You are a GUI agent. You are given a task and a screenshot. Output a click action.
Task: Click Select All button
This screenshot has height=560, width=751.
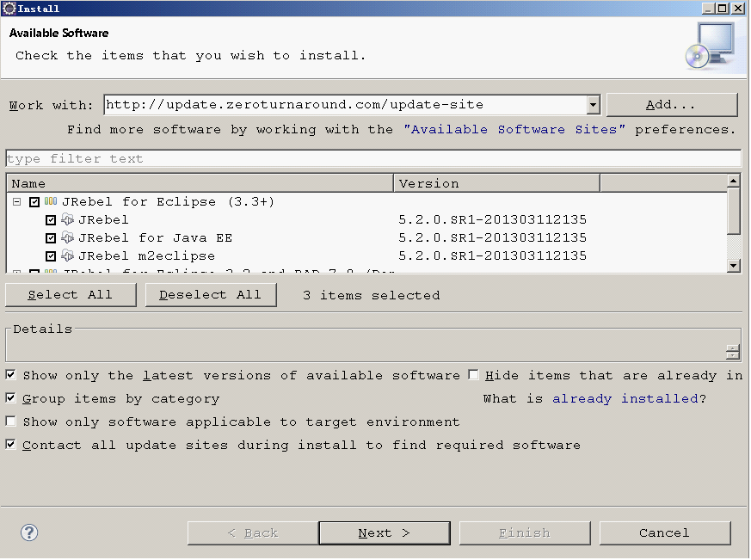[x=71, y=295]
